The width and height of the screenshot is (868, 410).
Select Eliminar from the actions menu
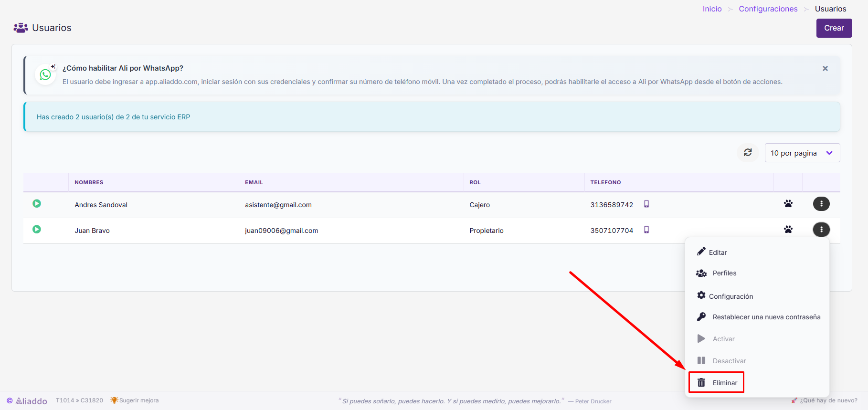point(716,383)
